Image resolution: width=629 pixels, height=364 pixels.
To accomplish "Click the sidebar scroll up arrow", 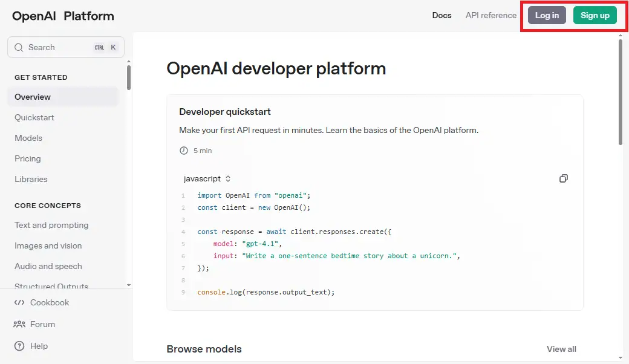I will tap(128, 61).
